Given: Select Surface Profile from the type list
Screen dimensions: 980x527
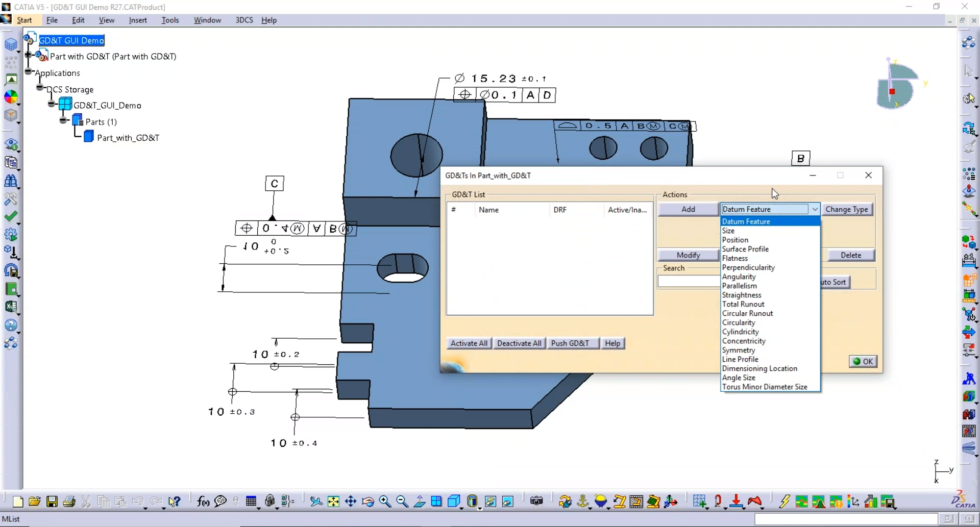Looking at the screenshot, I should click(745, 249).
